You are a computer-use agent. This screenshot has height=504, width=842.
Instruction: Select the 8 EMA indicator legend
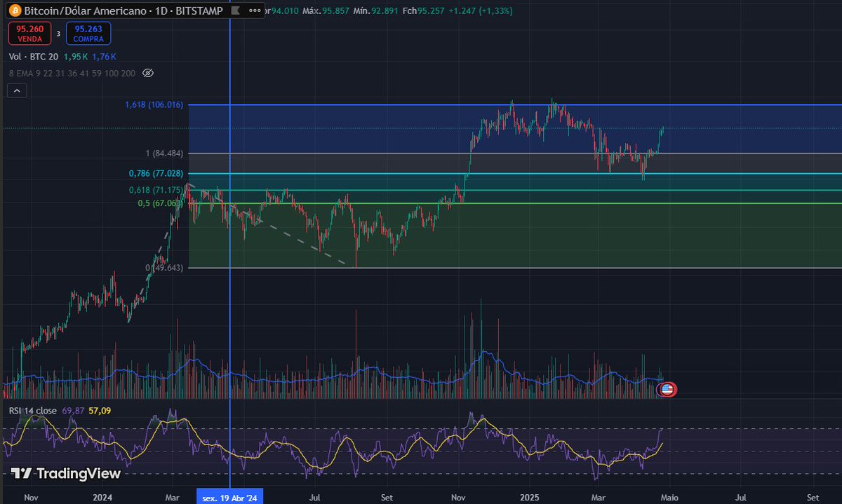[x=72, y=73]
